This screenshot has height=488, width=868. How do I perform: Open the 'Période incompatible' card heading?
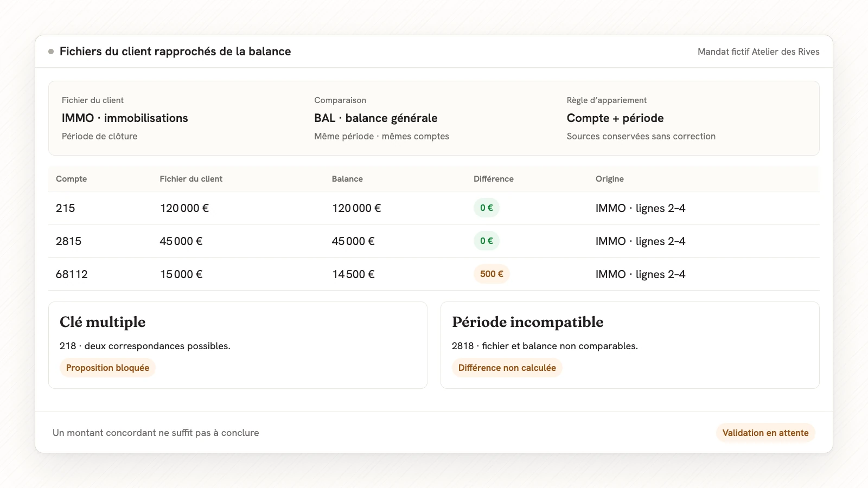click(528, 322)
